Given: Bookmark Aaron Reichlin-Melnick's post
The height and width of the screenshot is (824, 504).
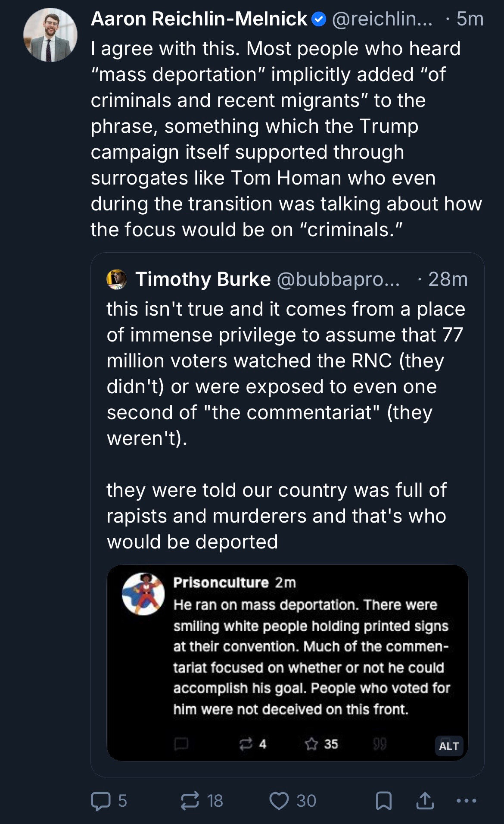Looking at the screenshot, I should [383, 801].
